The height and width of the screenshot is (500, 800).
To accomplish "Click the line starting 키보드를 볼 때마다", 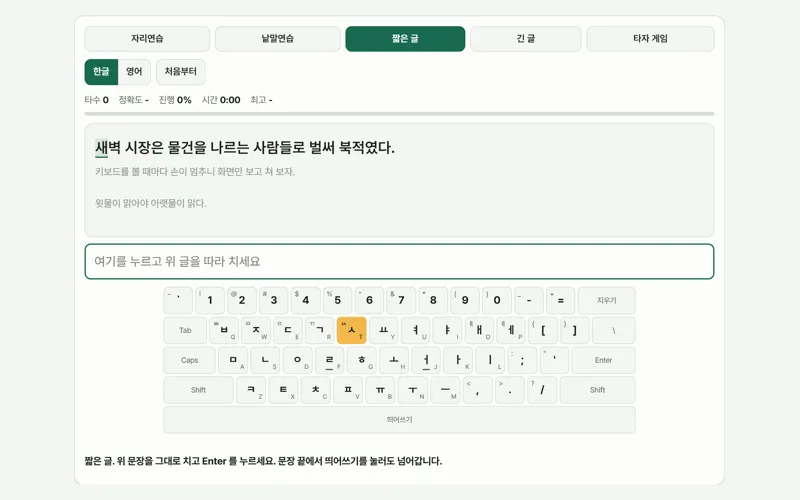I will tap(195, 171).
